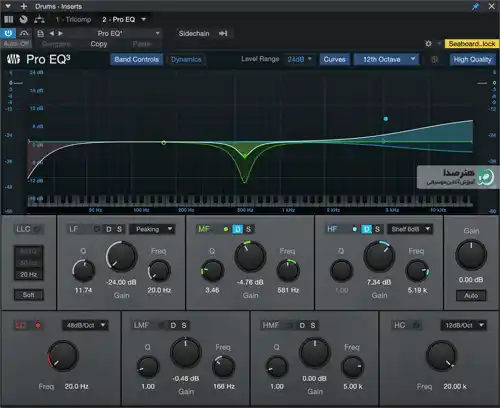Screen dimensions: 500x408
Task: Add an insert with the plus icon
Action: click(24, 6)
